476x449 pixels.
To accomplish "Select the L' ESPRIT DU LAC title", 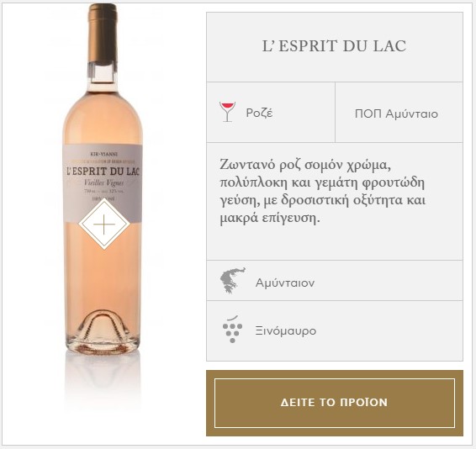I will [x=334, y=46].
